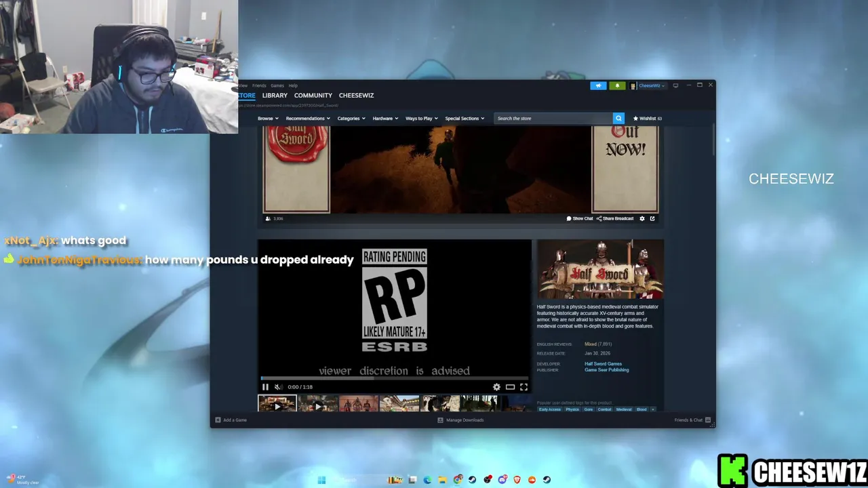Expand the Categories dropdown
The image size is (868, 488).
351,118
